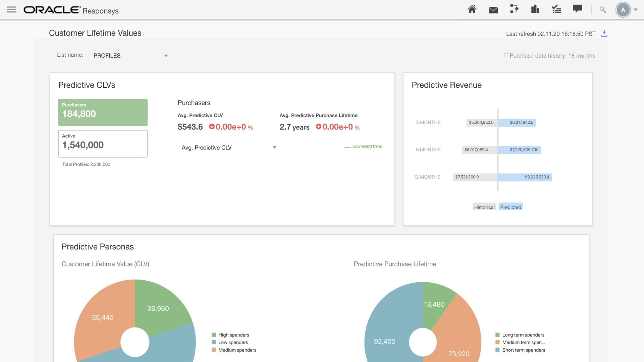Open the analytics reports icon
The height and width of the screenshot is (362, 644).
(x=535, y=9)
